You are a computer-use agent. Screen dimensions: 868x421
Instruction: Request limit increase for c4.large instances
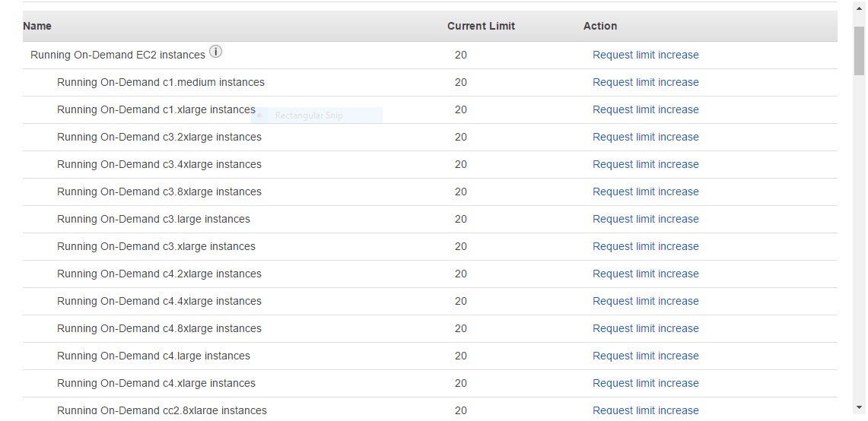click(x=645, y=356)
